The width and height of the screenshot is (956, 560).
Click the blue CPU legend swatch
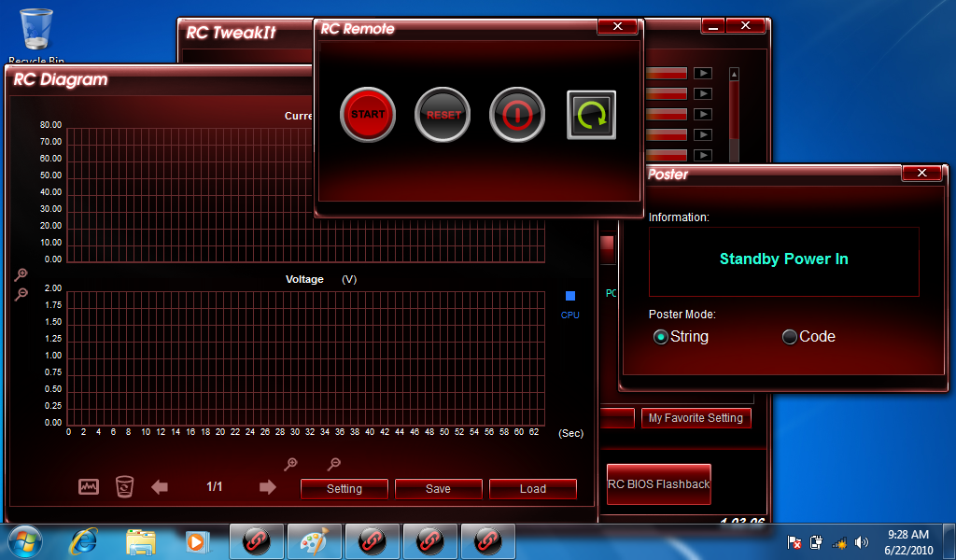coord(570,296)
